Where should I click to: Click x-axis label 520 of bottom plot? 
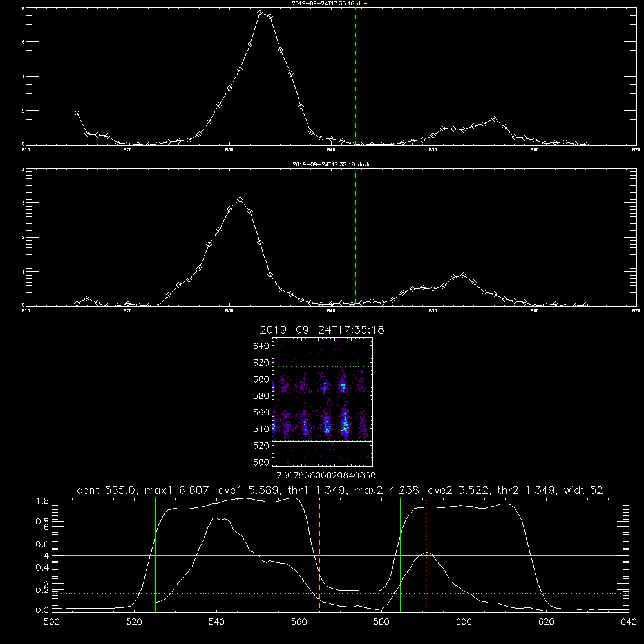[x=134, y=622]
